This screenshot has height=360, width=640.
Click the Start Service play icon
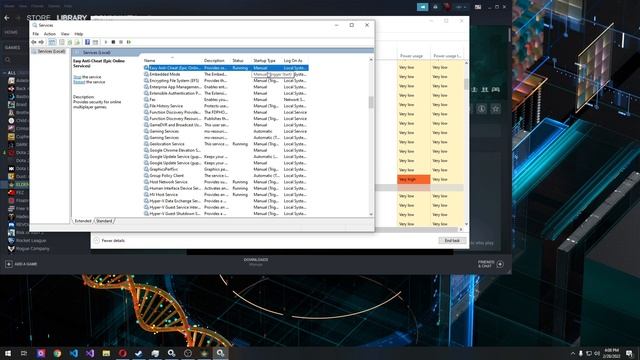pyautogui.click(x=106, y=42)
